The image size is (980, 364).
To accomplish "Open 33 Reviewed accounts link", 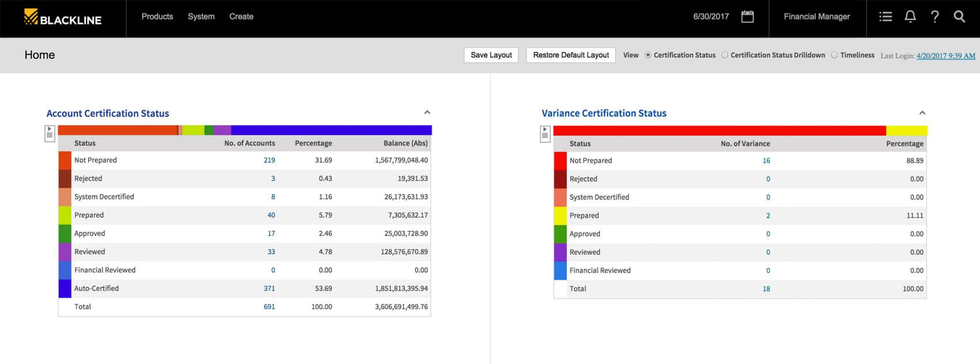I will point(271,252).
